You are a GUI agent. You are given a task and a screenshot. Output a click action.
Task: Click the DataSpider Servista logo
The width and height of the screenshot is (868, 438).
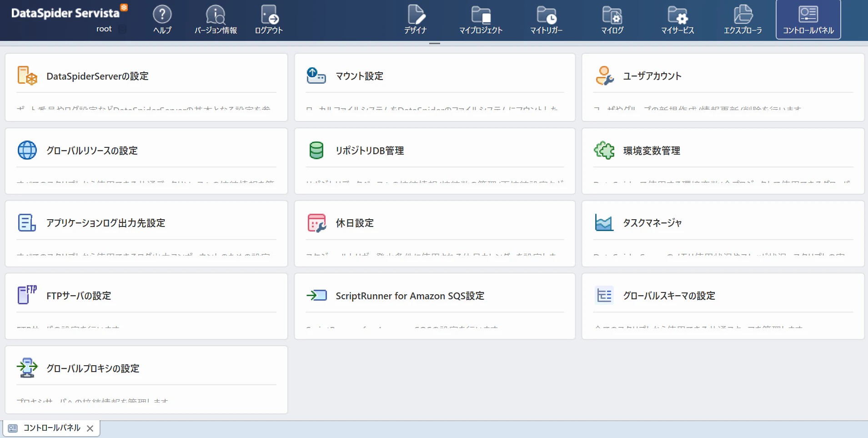69,12
